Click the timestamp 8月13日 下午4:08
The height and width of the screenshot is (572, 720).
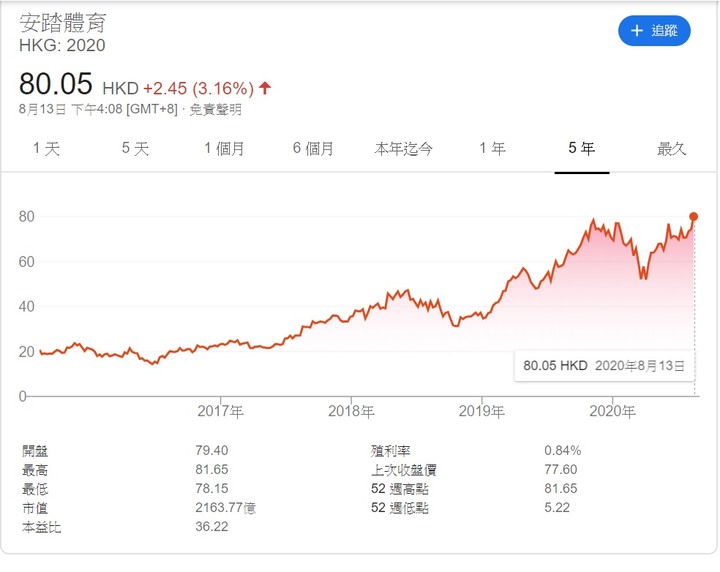71,110
